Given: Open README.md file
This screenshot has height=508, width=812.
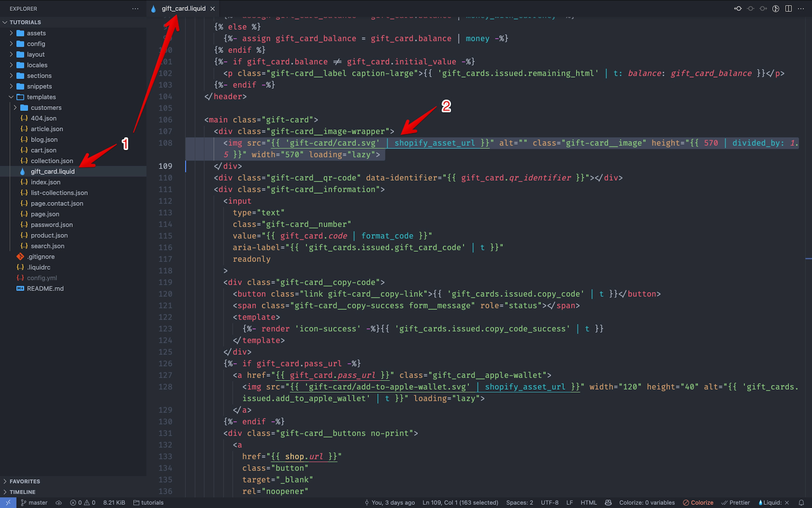Looking at the screenshot, I should click(73, 288).
